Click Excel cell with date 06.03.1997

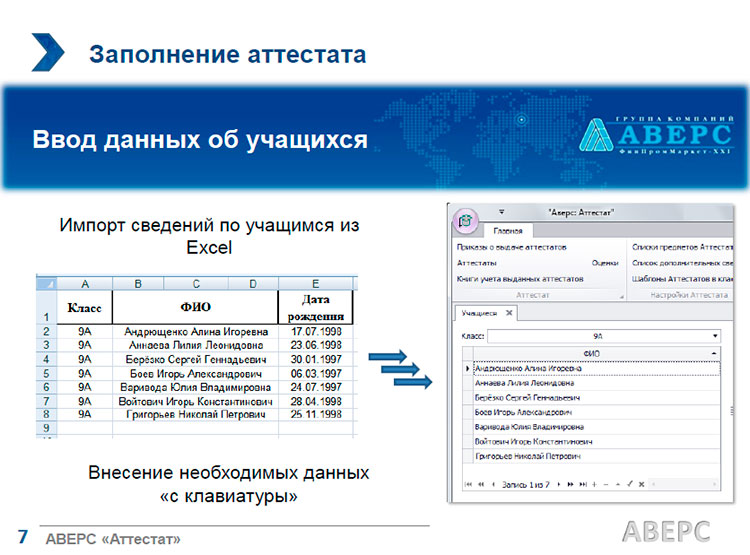(x=316, y=373)
